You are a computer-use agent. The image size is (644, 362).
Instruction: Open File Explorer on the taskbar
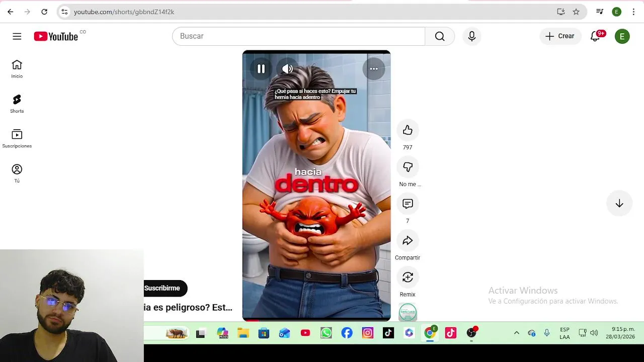pyautogui.click(x=244, y=333)
